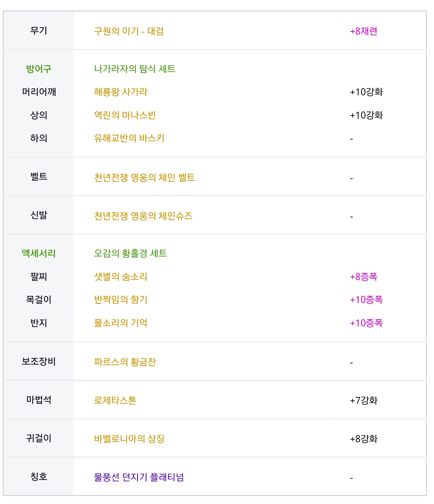Select the 방어구 category header
434x504 pixels.
(39, 69)
